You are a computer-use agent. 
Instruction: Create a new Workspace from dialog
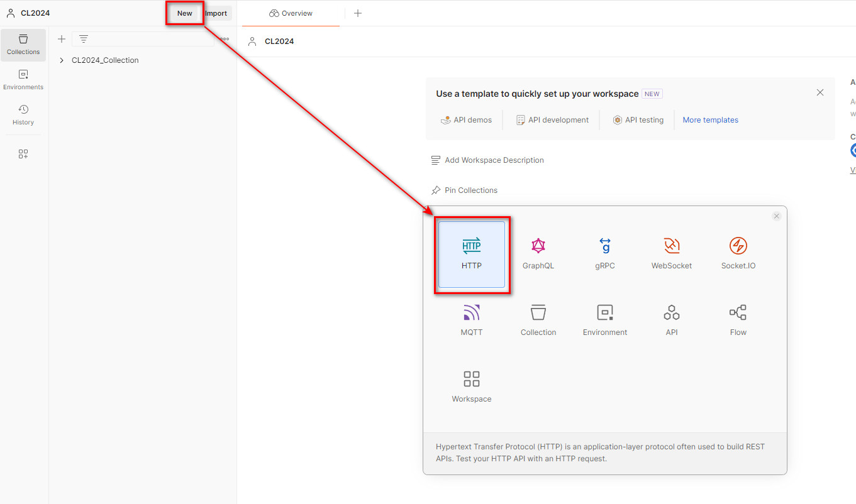[x=471, y=387]
